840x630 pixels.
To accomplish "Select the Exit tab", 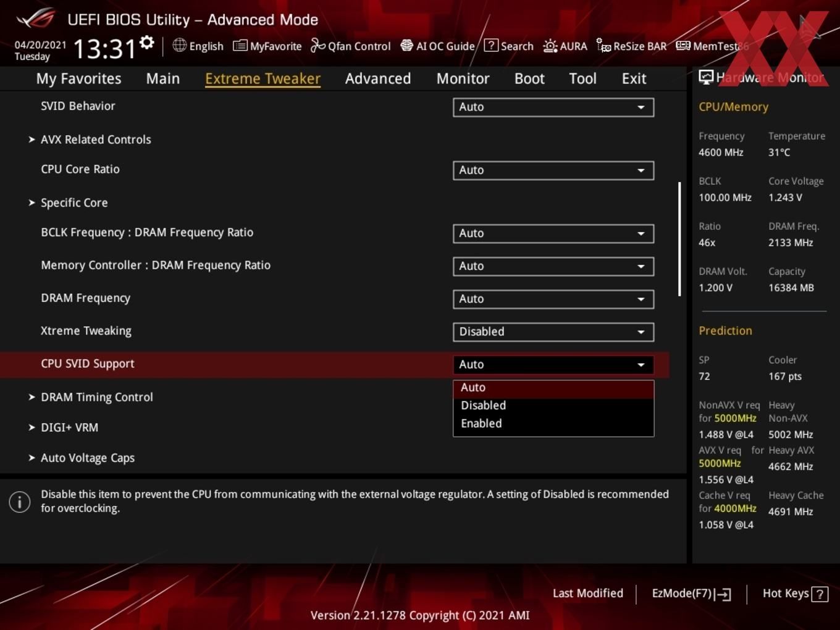I will click(x=634, y=78).
